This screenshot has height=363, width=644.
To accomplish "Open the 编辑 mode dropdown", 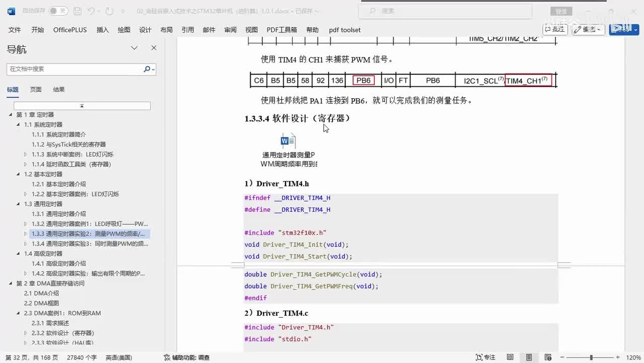I will (589, 29).
